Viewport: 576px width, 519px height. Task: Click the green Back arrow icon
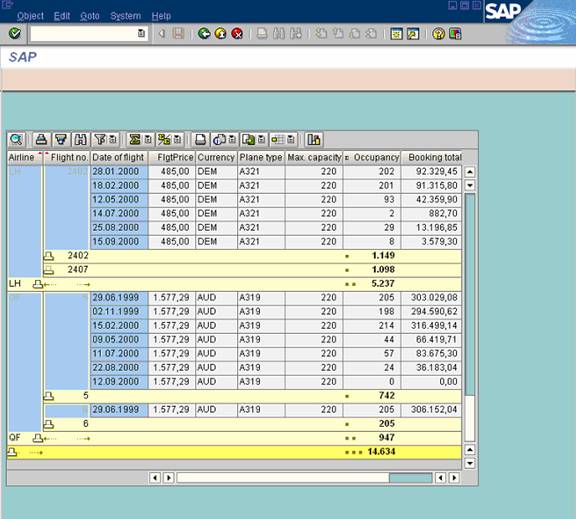(204, 34)
